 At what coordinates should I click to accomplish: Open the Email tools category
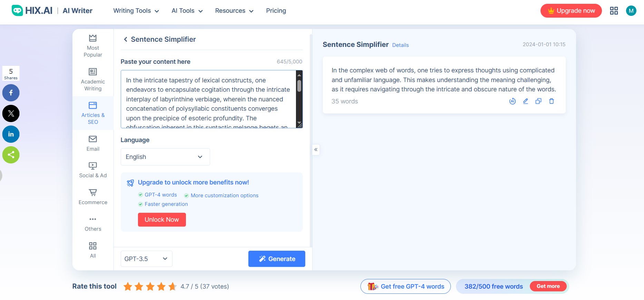92,142
